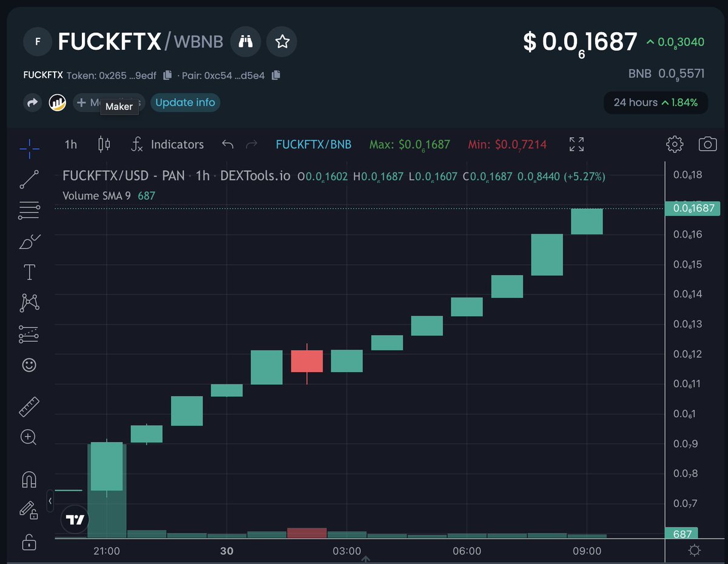Click the TradingView logo on the chart
The width and height of the screenshot is (728, 564).
click(x=74, y=519)
